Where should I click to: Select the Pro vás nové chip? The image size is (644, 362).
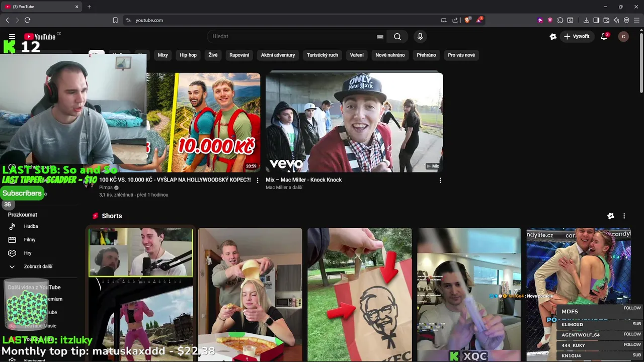pos(461,55)
